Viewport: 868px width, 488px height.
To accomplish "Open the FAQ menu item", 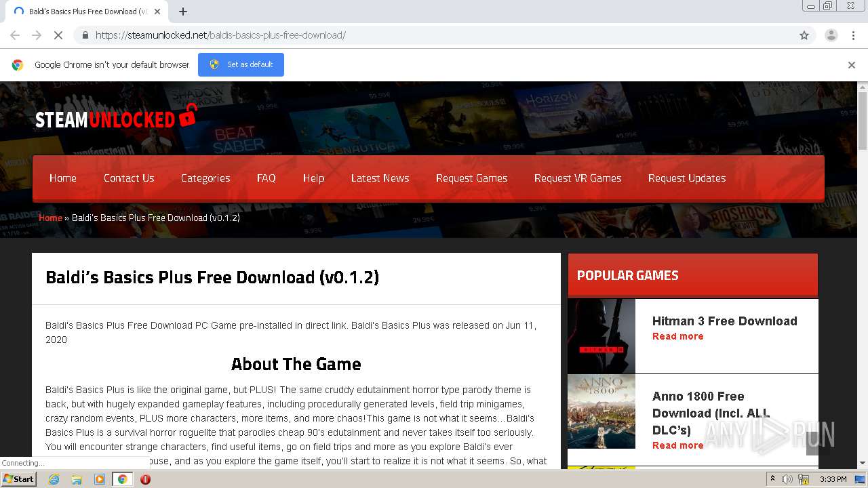I will 267,178.
